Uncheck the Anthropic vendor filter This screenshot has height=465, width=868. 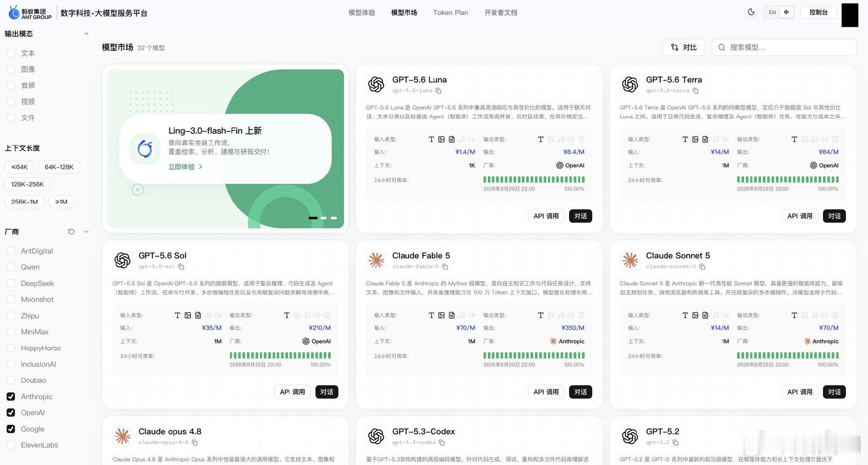point(11,397)
